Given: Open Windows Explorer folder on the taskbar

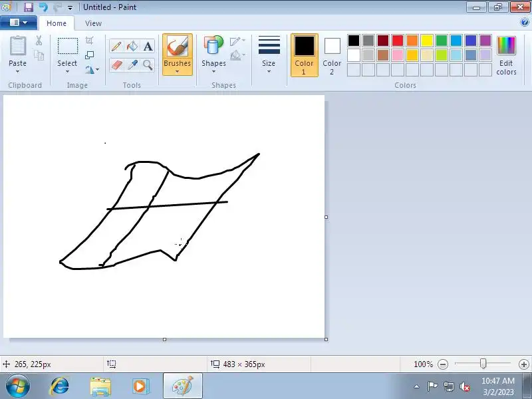Looking at the screenshot, I should point(100,386).
